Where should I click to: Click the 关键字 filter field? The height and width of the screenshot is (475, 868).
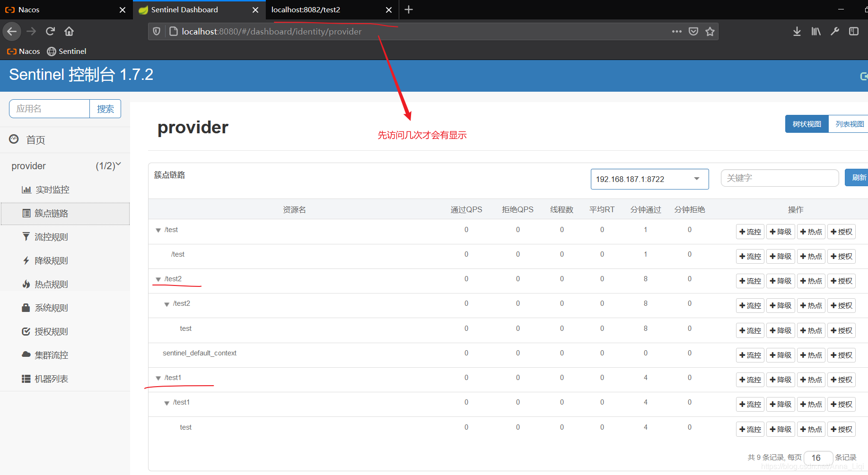tap(780, 178)
